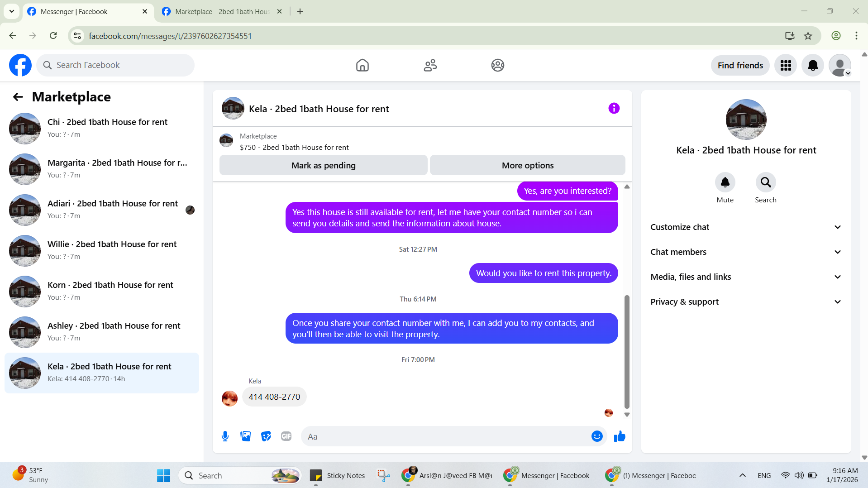Expand Chat members section
The height and width of the screenshot is (488, 868).
(x=746, y=252)
